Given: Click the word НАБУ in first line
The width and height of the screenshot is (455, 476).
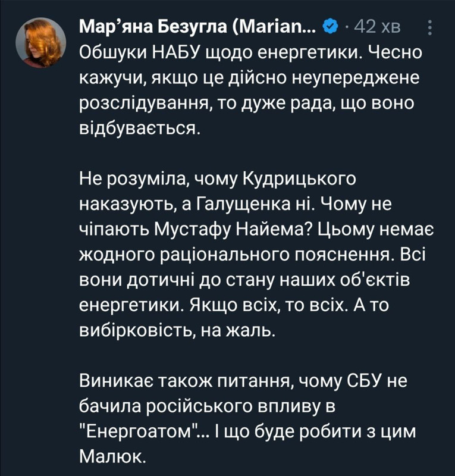Looking at the screenshot, I should (177, 53).
